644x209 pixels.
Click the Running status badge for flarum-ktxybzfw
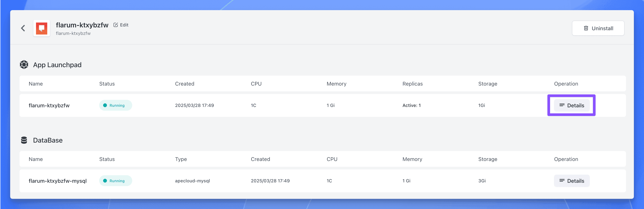click(116, 105)
